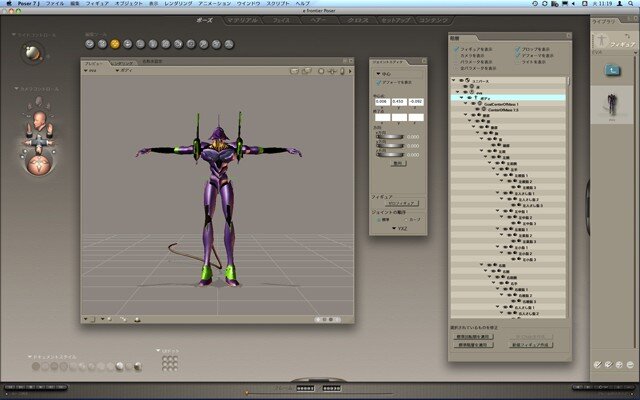
Task: Click the light control globe
Action: tap(33, 53)
